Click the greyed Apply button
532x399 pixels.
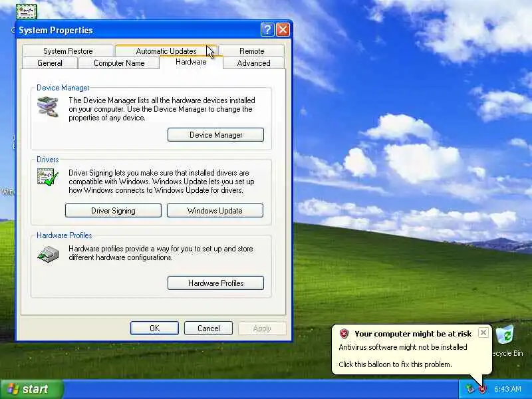pyautogui.click(x=262, y=328)
